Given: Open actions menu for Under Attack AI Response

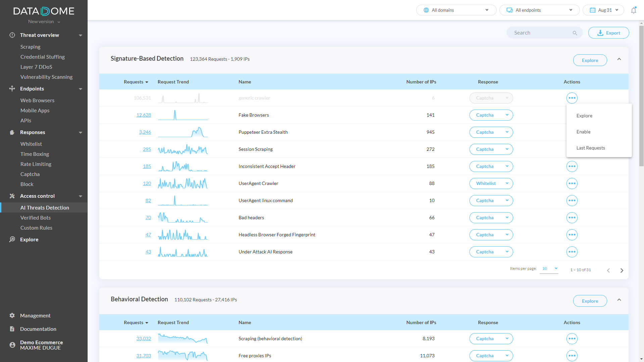Looking at the screenshot, I should tap(572, 252).
